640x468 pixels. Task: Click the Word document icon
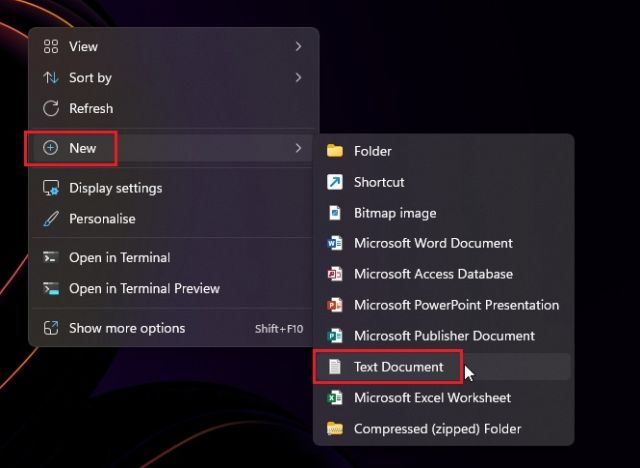click(335, 243)
